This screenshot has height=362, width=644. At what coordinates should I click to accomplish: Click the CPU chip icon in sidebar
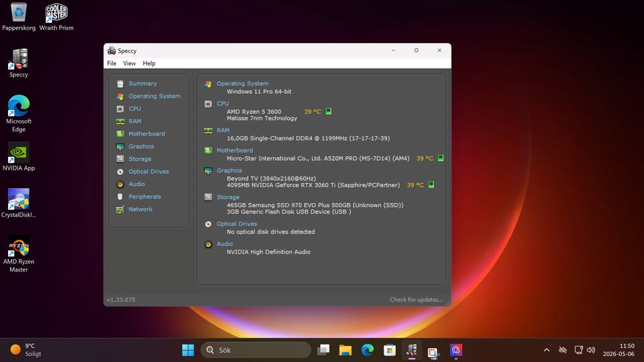click(120, 109)
